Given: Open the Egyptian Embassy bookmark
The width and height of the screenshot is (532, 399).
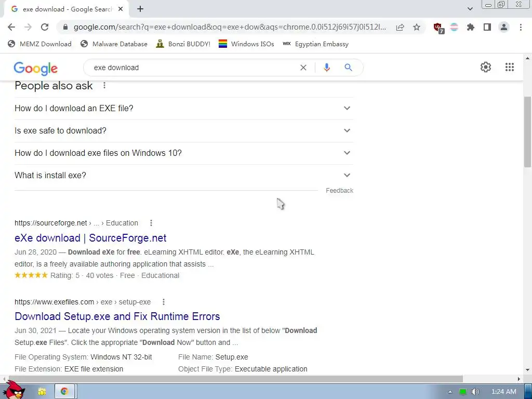Looking at the screenshot, I should [315, 44].
